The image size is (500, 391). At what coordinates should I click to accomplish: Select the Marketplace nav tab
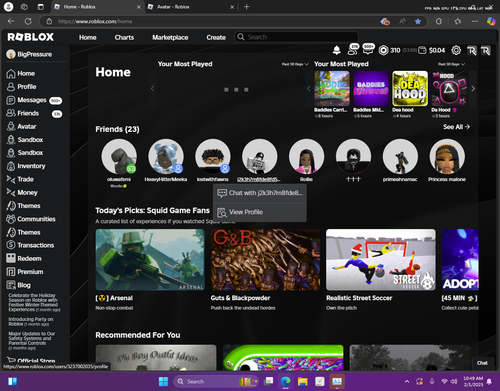(170, 37)
